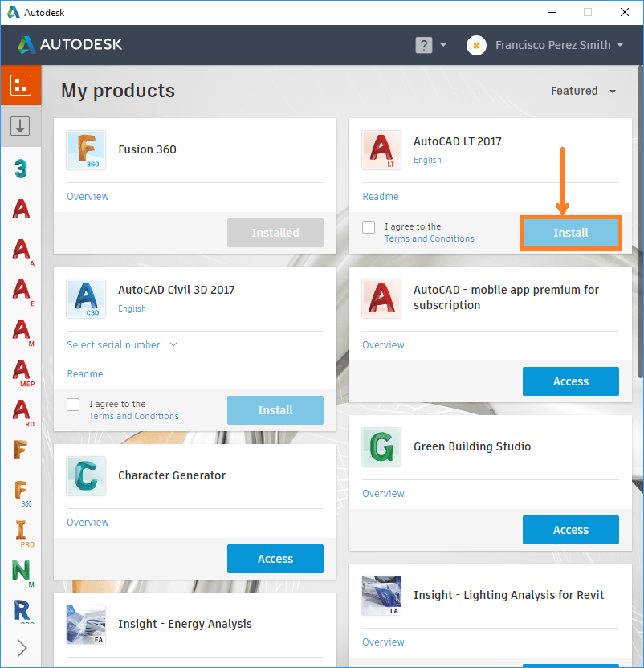Click Access for AutoCAD mobile app
The width and height of the screenshot is (644, 668).
click(570, 381)
